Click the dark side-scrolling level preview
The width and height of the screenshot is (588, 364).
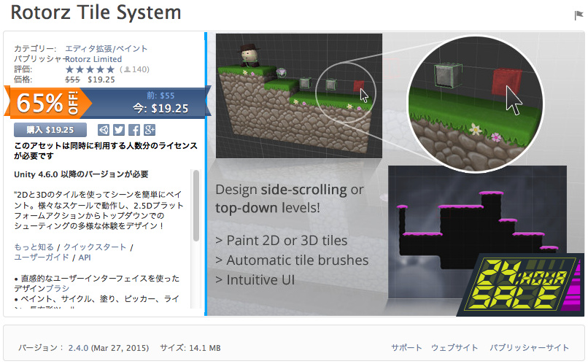477,232
